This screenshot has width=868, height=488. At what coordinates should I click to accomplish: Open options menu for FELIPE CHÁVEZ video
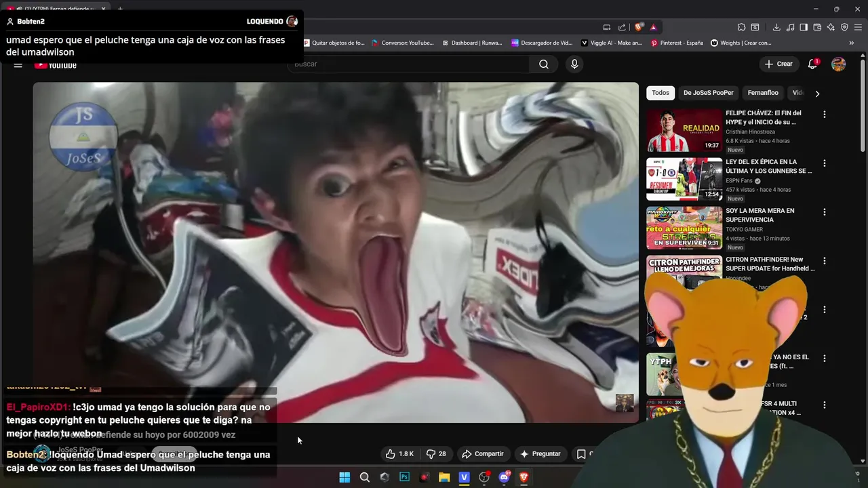tap(825, 115)
